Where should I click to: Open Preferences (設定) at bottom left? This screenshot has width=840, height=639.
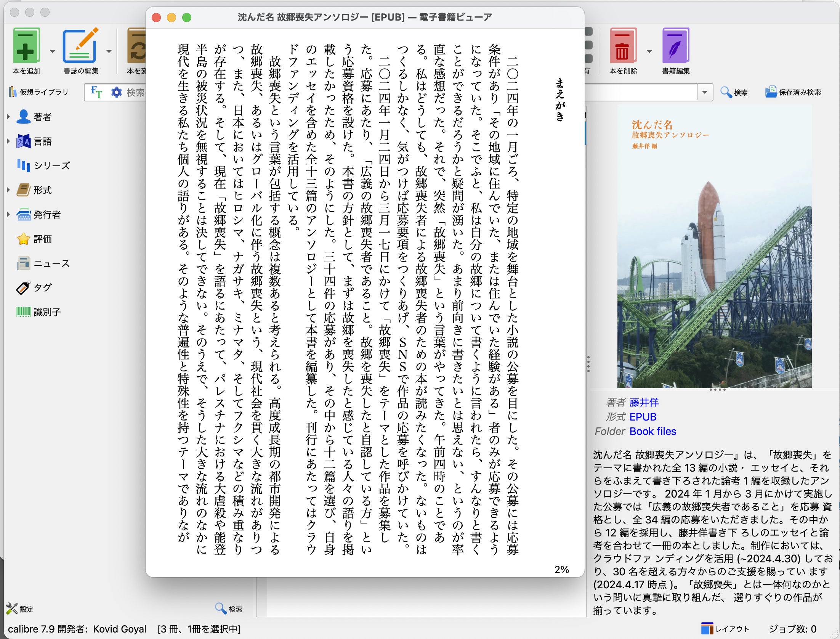pyautogui.click(x=20, y=609)
